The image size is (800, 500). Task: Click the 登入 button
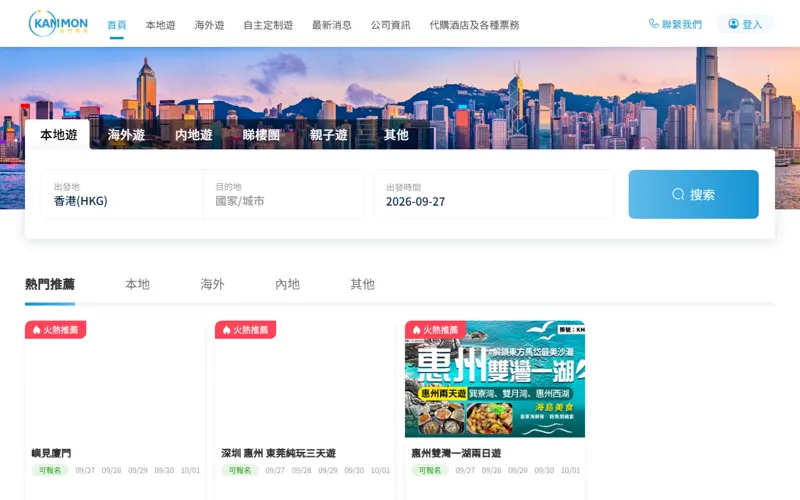[x=745, y=24]
